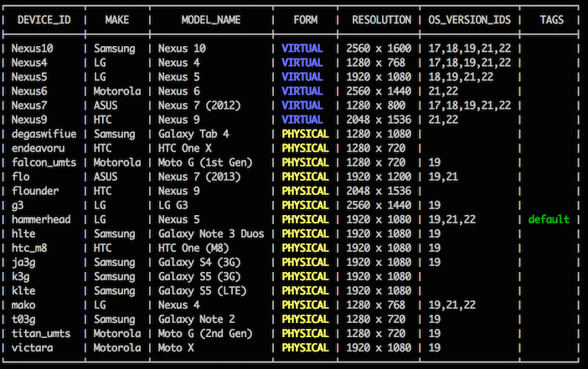Click VIRTUAL form in Nexus10 row

(302, 49)
